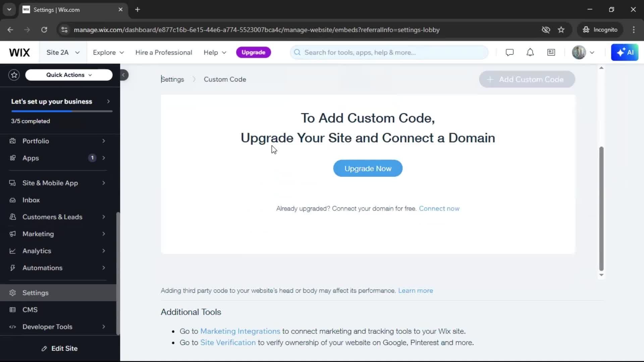Open Hire a Professional menu item
The height and width of the screenshot is (362, 644).
coord(164,53)
